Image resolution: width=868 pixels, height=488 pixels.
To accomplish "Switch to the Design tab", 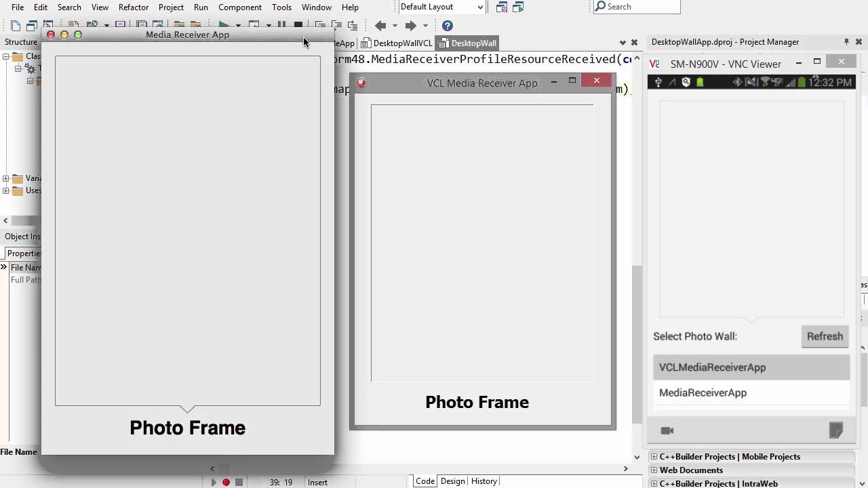I will click(452, 481).
